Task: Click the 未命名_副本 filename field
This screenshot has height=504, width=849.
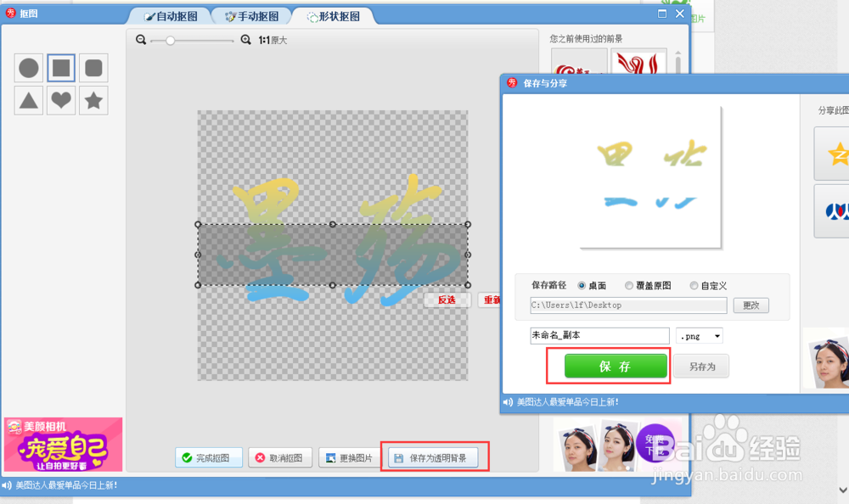Action: [599, 336]
